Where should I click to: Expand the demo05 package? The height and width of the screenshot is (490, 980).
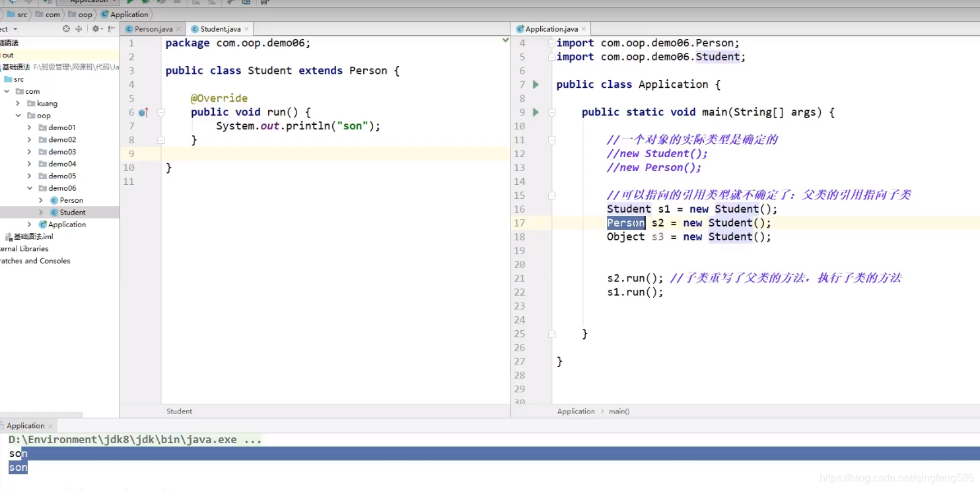[29, 176]
